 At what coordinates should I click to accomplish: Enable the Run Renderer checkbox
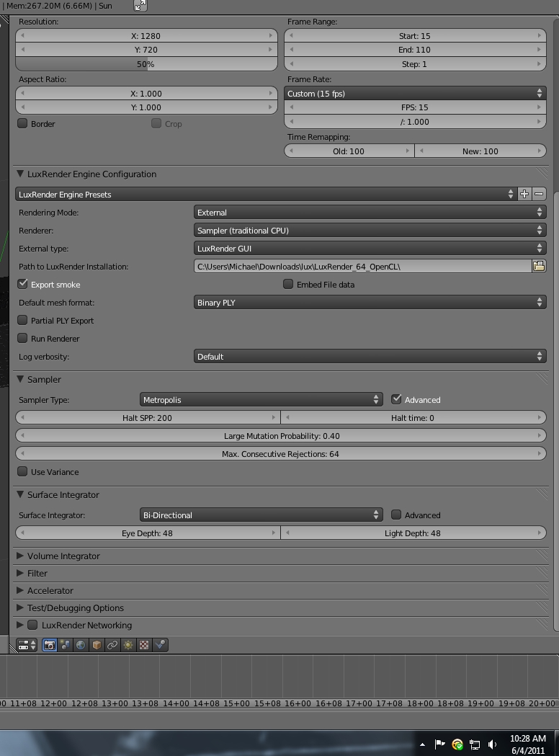[x=22, y=338]
